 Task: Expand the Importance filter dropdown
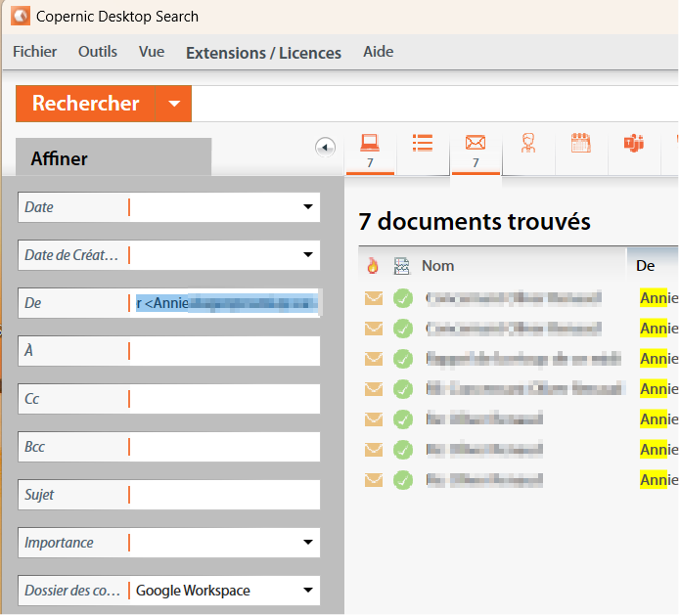(x=307, y=543)
